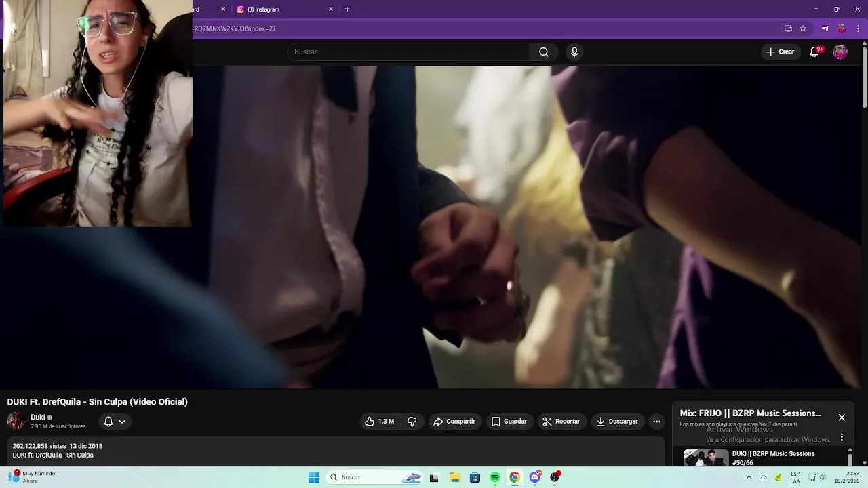The height and width of the screenshot is (488, 868).
Task: Click the ESP LAA language indicator
Action: [x=795, y=477]
